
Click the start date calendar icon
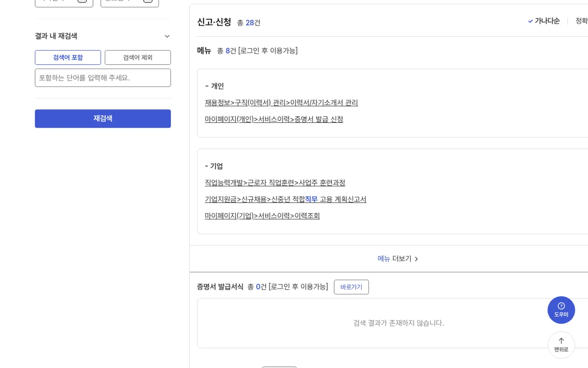tap(82, 1)
